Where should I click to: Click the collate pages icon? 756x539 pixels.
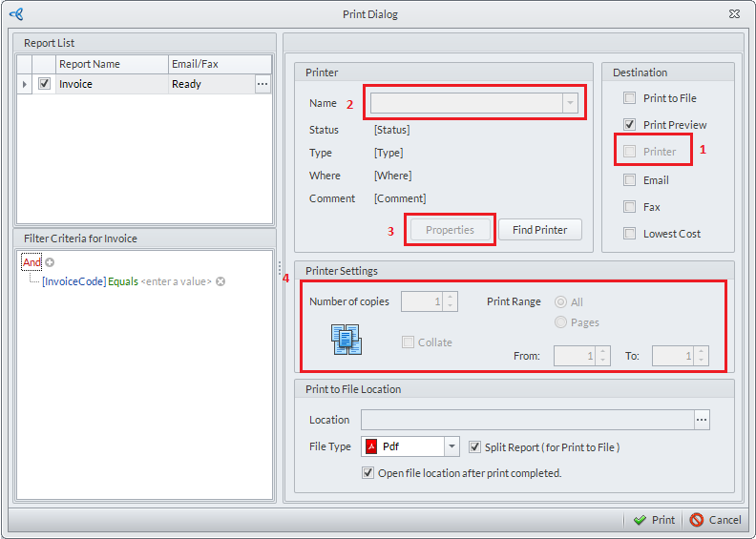(x=346, y=340)
